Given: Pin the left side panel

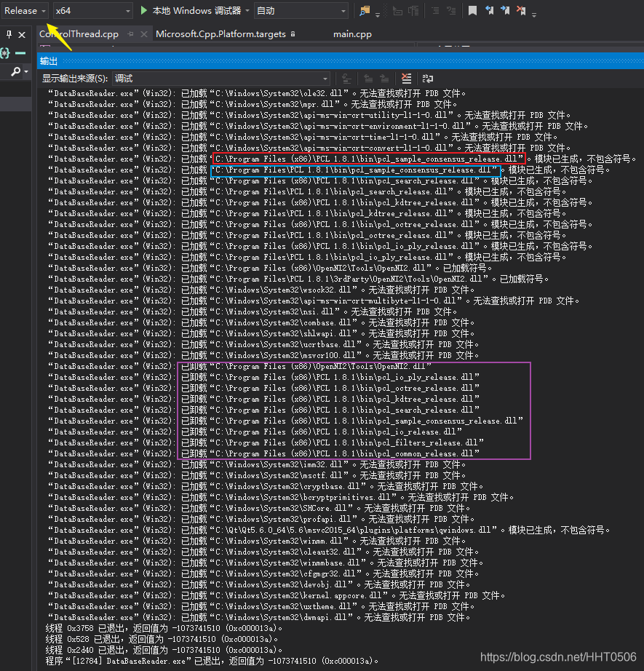Looking at the screenshot, I should pyautogui.click(x=9, y=34).
